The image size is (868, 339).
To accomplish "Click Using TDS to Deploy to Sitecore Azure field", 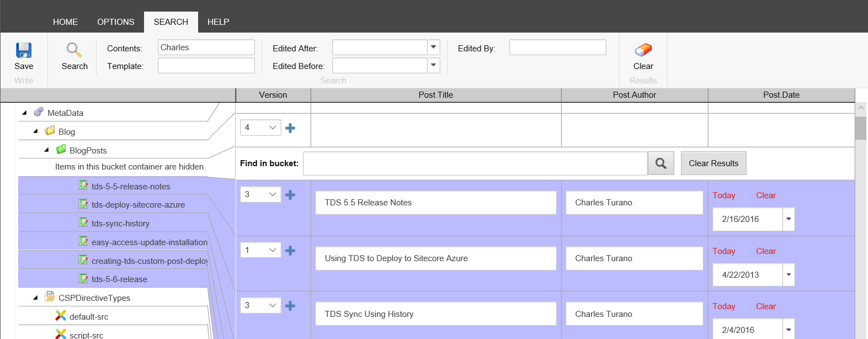I will (x=436, y=258).
